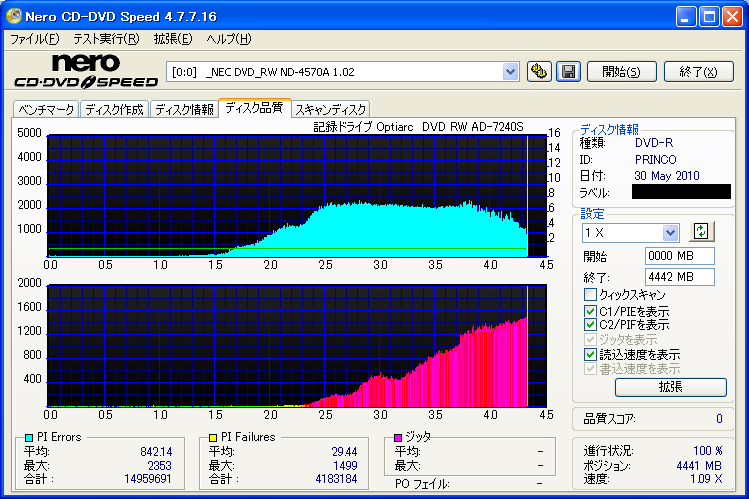The width and height of the screenshot is (749, 499).
Task: Click PI Failures maximum 1499
Action: point(345,465)
